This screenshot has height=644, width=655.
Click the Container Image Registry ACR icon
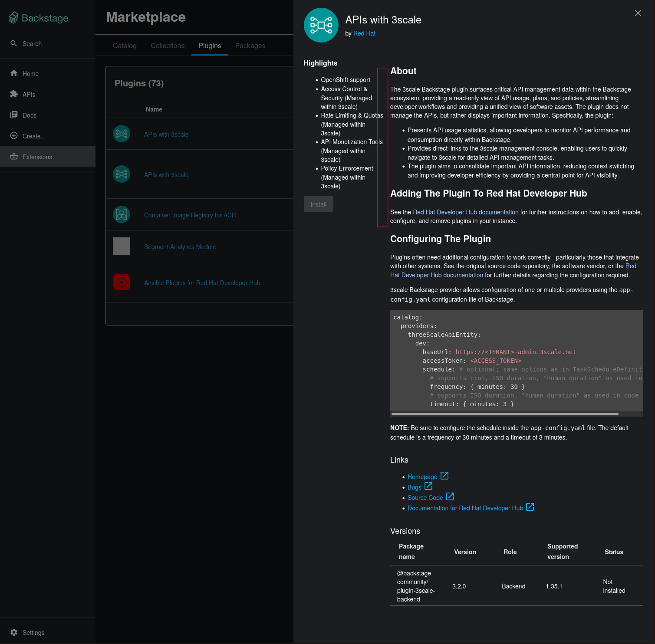point(122,214)
